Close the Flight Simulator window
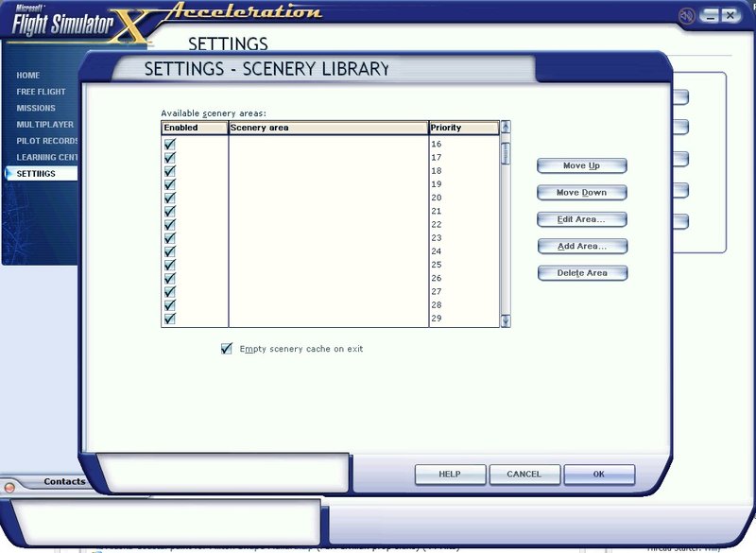This screenshot has height=553, width=756. coord(730,16)
